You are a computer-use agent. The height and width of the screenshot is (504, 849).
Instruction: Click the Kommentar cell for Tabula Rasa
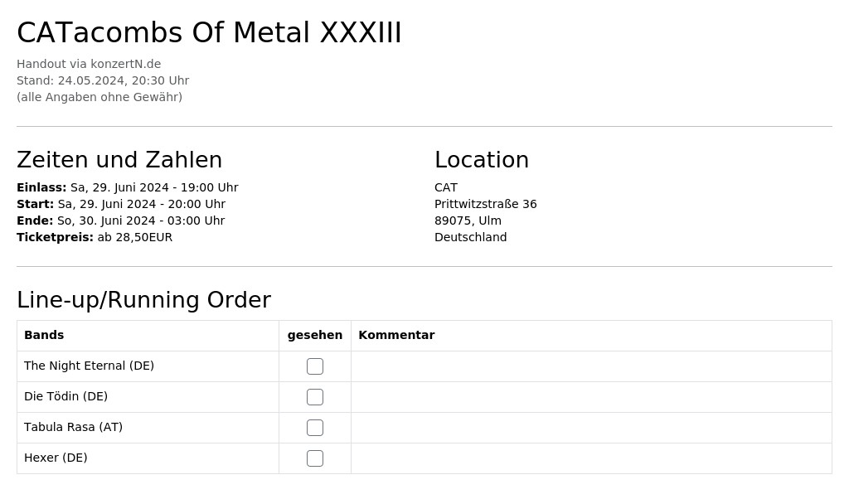pyautogui.click(x=591, y=428)
